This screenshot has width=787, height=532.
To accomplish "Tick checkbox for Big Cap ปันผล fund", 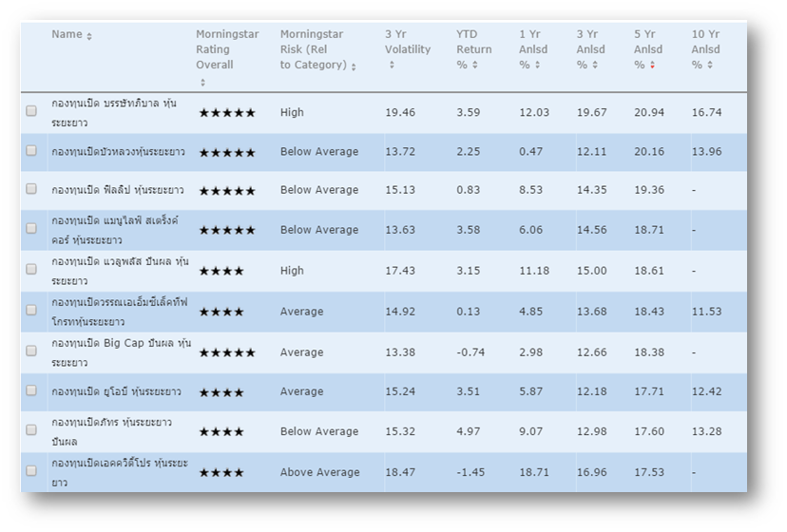I will [x=31, y=351].
